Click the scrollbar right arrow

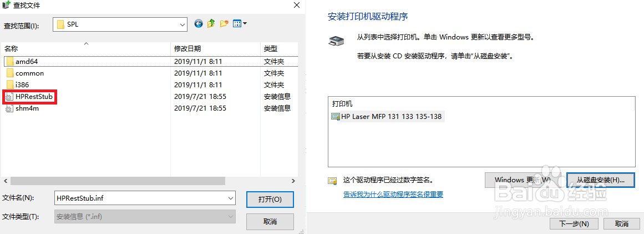tap(293, 181)
